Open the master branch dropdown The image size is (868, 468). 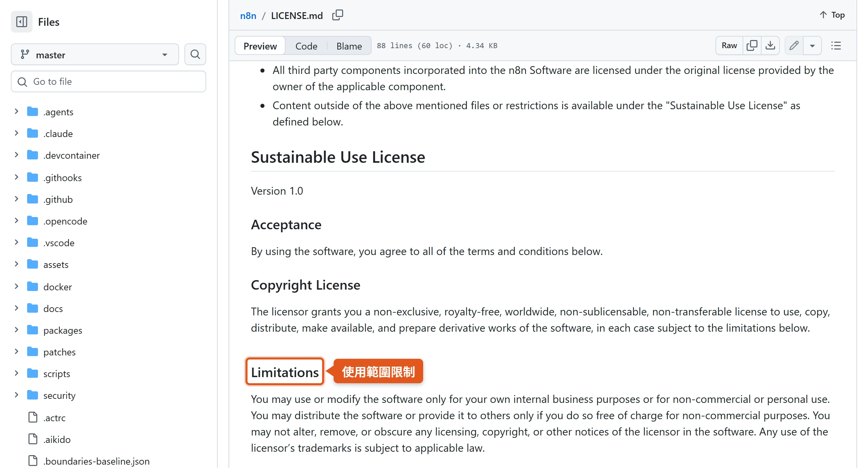(95, 54)
